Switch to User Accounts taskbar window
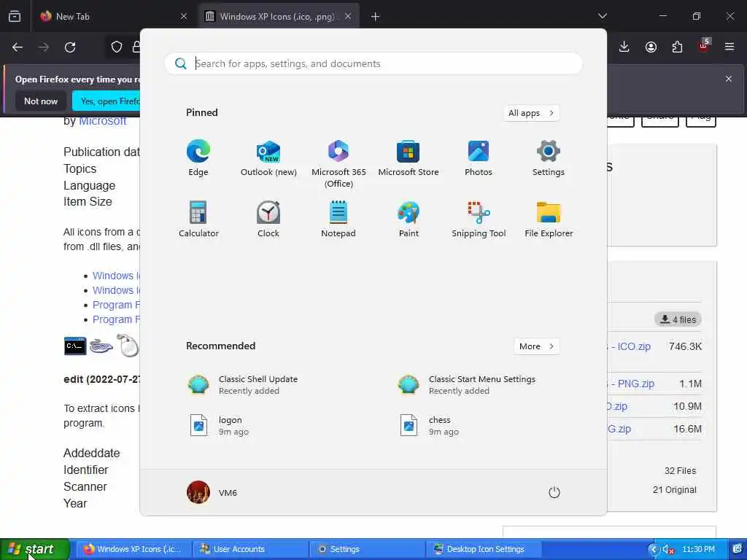Screen dimensions: 747x560 click(x=250, y=549)
